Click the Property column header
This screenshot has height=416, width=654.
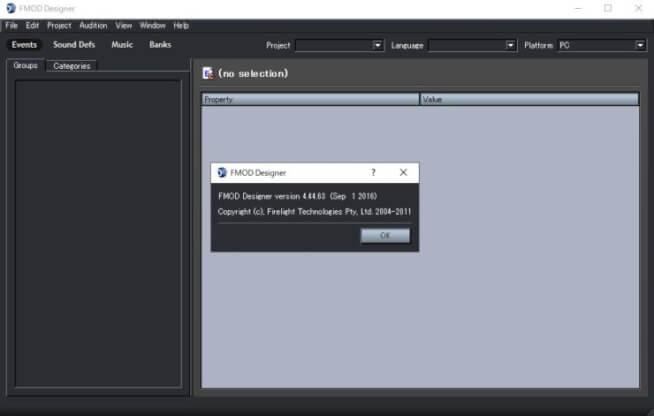coord(310,99)
